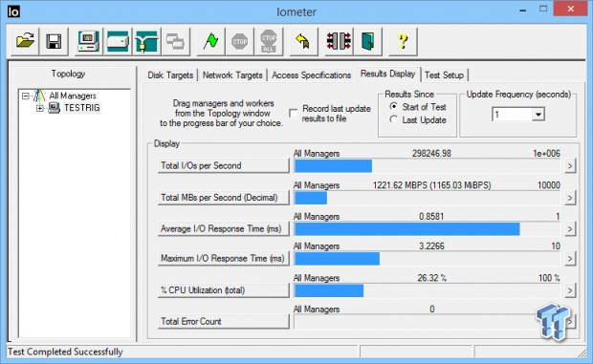Click the Update Frequency value field
Image resolution: width=593 pixels, height=364 pixels.
512,114
